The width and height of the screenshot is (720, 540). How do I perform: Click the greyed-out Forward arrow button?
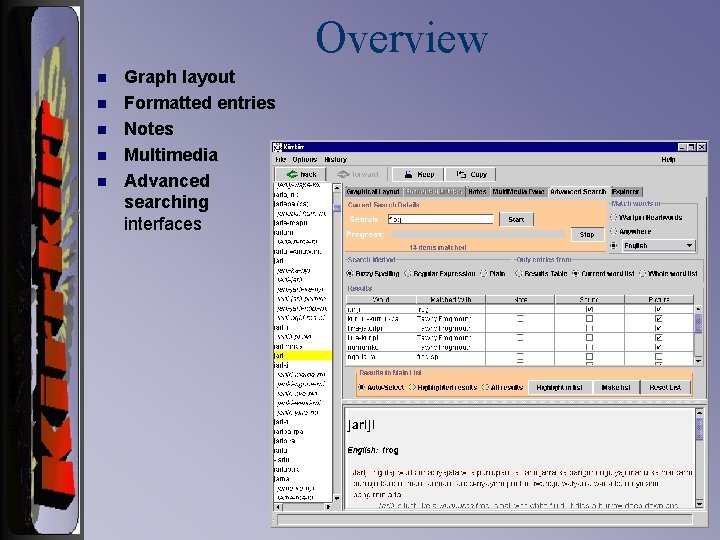[358, 174]
